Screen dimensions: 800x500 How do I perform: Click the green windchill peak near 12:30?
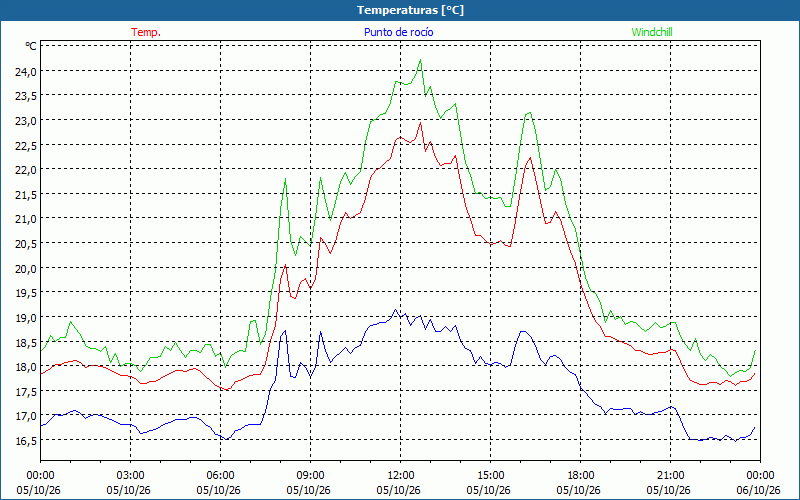tap(420, 60)
